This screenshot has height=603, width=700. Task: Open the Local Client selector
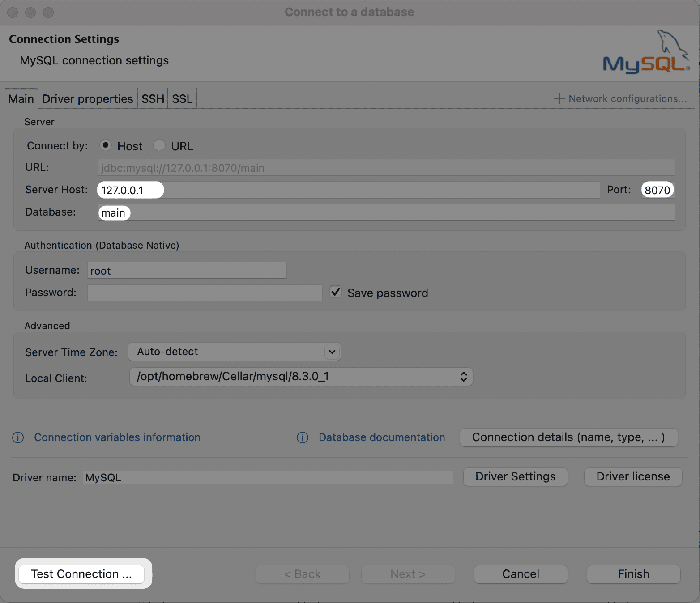click(x=463, y=377)
